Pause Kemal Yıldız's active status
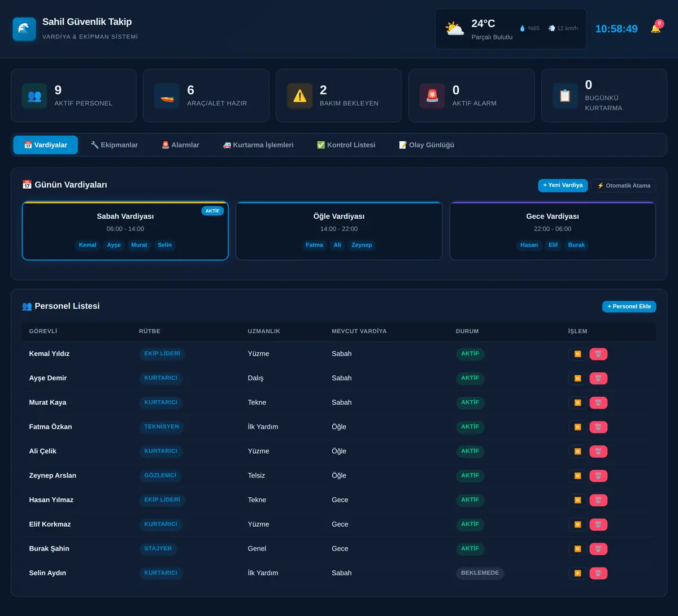Viewport: 678px width, 616px height. (577, 354)
